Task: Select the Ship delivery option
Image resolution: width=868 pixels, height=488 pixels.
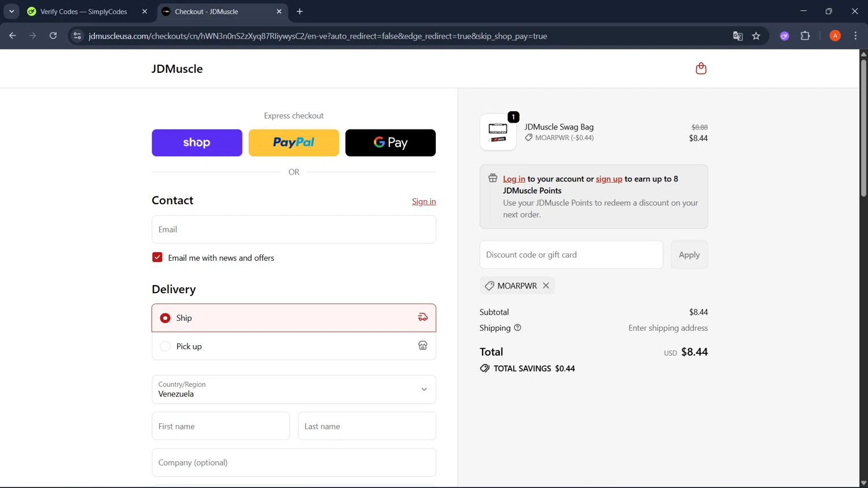Action: [294, 318]
